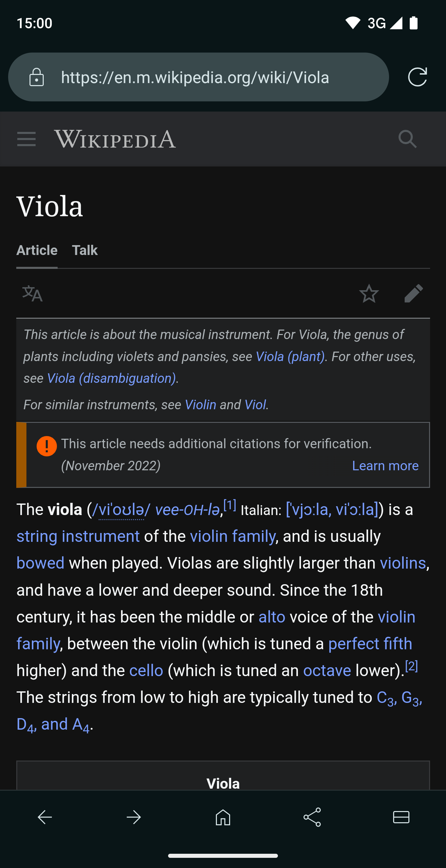Viewport: 446px width, 868px height.
Task: Share the page via share icon
Action: (312, 817)
